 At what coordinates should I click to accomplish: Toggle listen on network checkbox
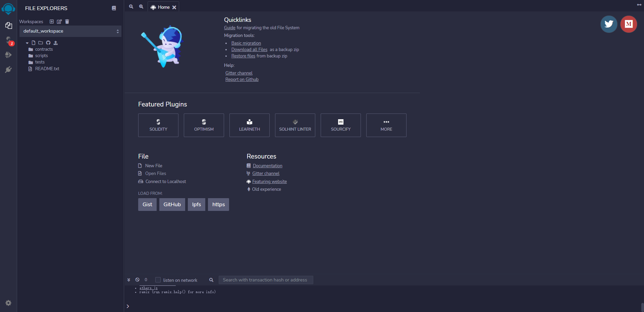158,280
